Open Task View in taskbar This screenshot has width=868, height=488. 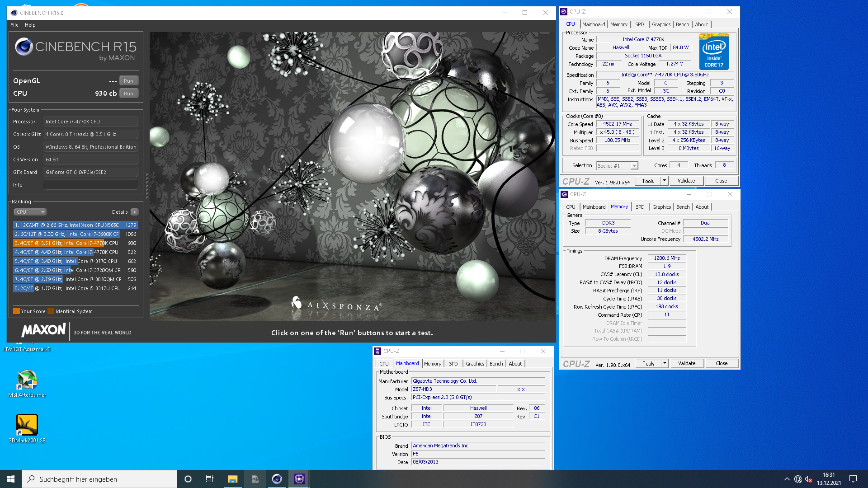coord(210,479)
